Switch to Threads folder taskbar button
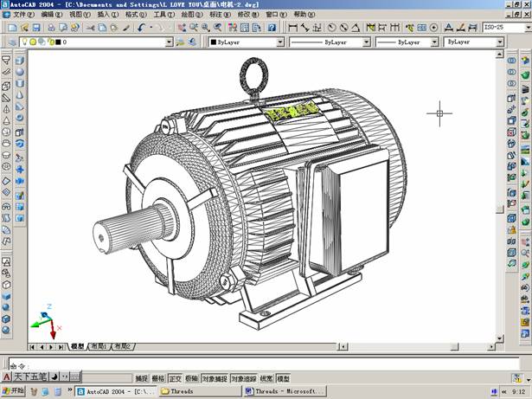This screenshot has height=399, width=532. click(x=200, y=391)
